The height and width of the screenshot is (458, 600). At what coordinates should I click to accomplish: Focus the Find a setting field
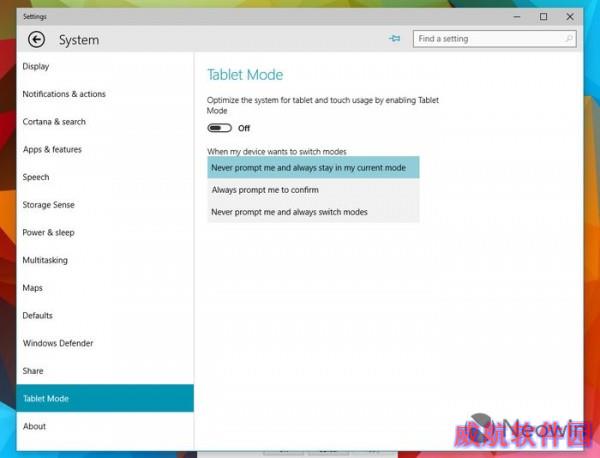click(494, 39)
